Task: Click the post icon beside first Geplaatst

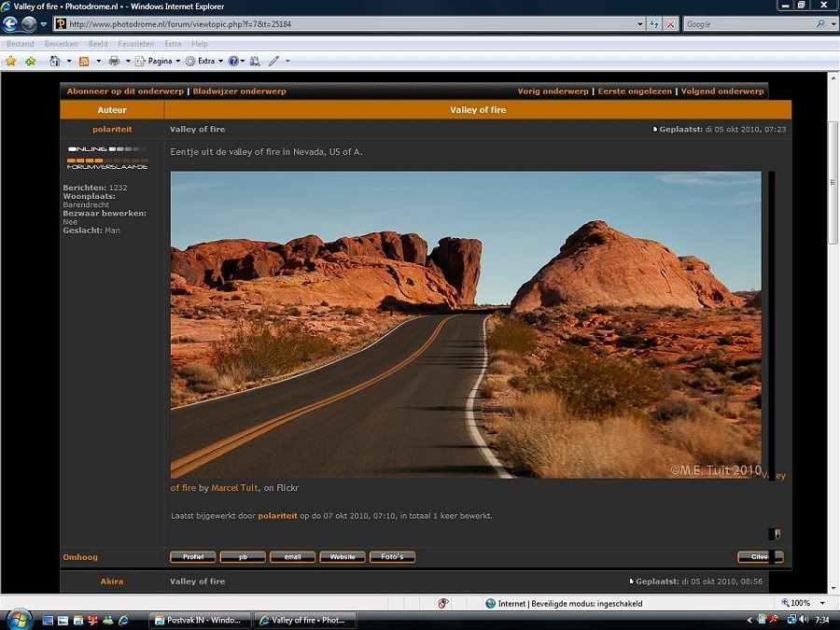Action: 655,129
